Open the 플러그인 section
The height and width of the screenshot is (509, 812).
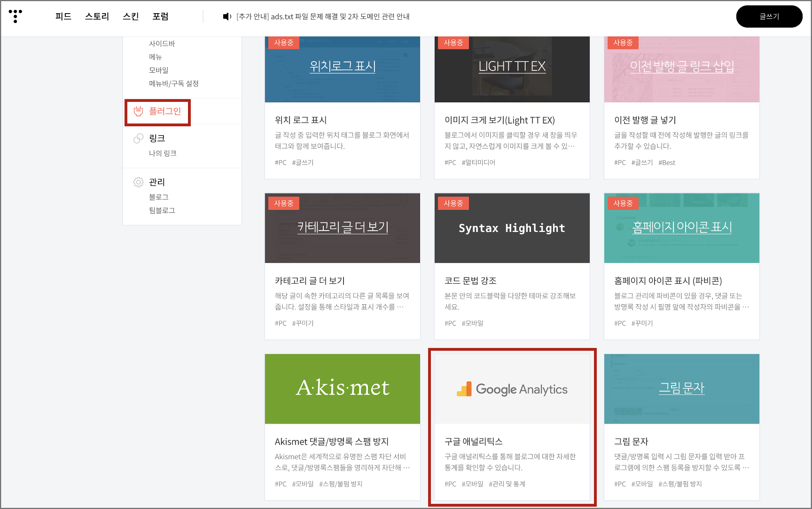165,111
